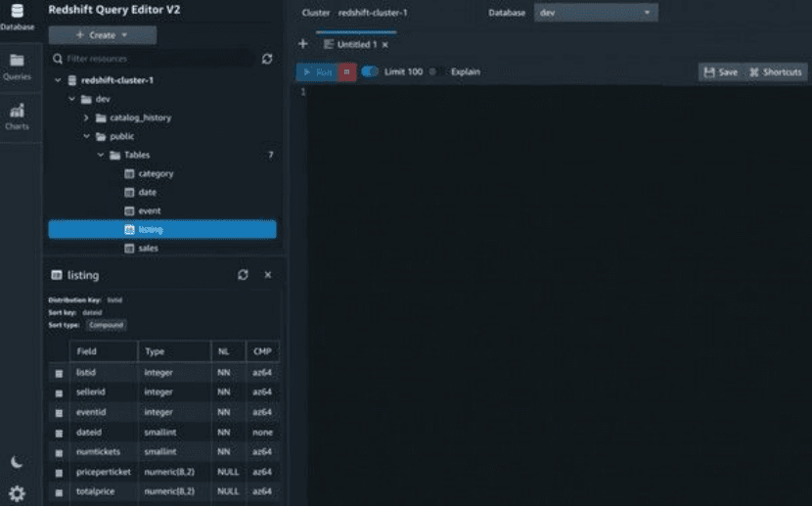Image resolution: width=812 pixels, height=507 pixels.
Task: Add a new editor tab
Action: tap(303, 44)
